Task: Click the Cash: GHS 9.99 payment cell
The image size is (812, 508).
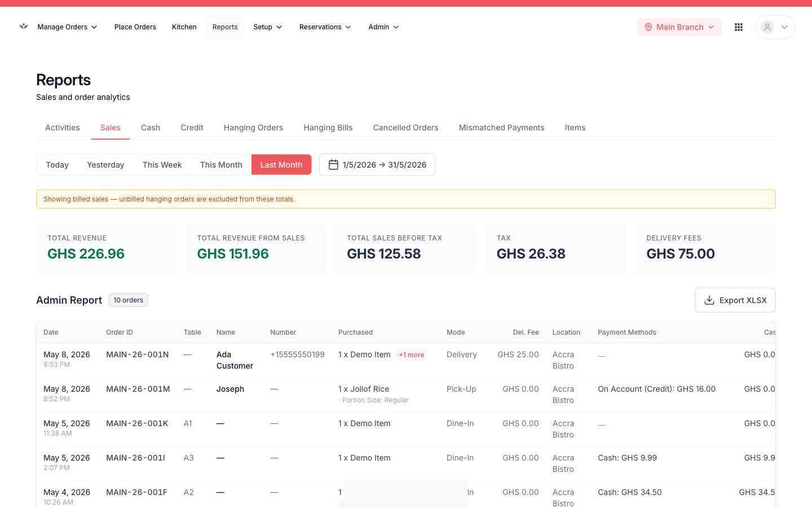Action: click(x=627, y=458)
